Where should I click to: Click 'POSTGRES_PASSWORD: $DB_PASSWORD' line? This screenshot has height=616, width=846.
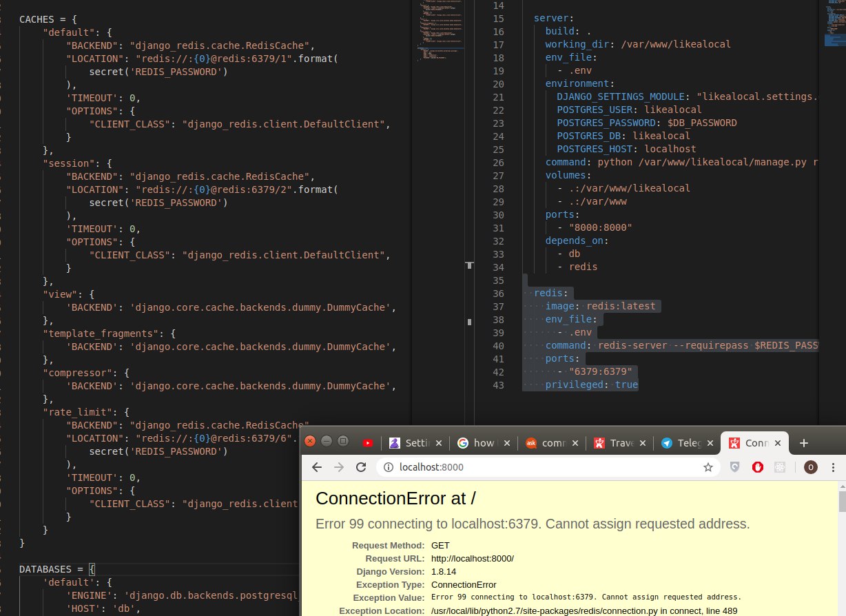tap(647, 123)
